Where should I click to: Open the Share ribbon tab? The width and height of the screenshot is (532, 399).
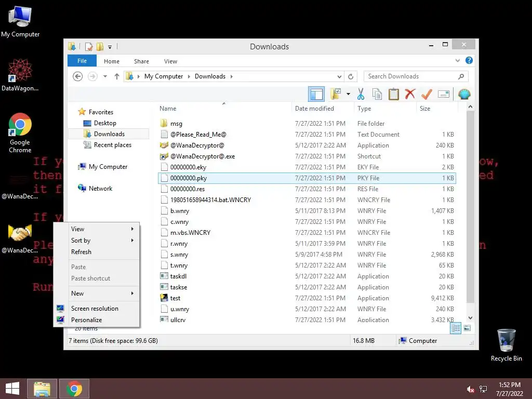click(141, 61)
